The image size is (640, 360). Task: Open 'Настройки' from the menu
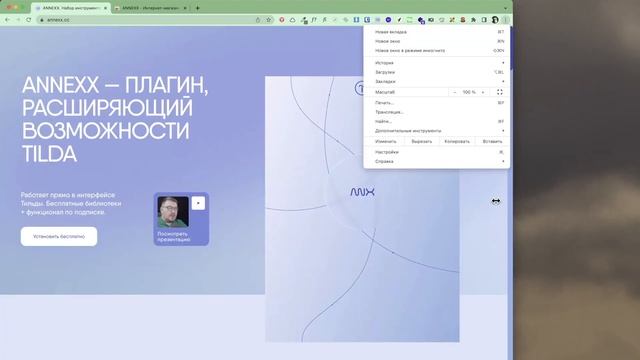point(437,152)
